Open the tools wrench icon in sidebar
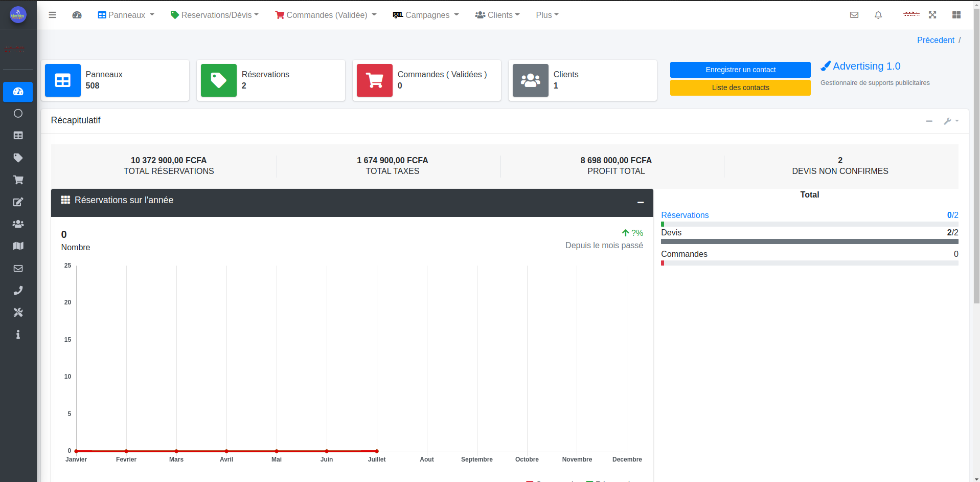980x482 pixels. coord(18,312)
